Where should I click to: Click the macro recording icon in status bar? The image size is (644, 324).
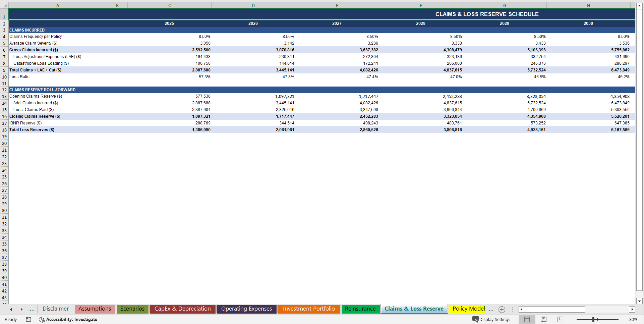(x=28, y=319)
